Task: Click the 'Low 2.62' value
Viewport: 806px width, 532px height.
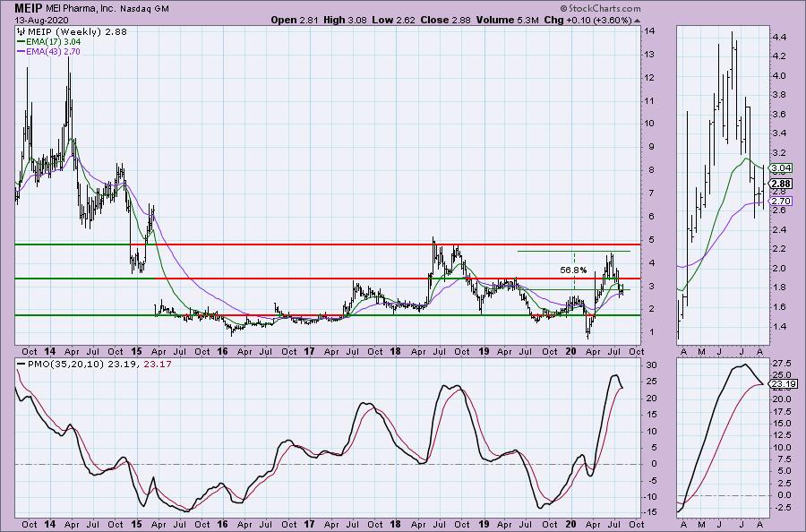Action: click(x=392, y=20)
